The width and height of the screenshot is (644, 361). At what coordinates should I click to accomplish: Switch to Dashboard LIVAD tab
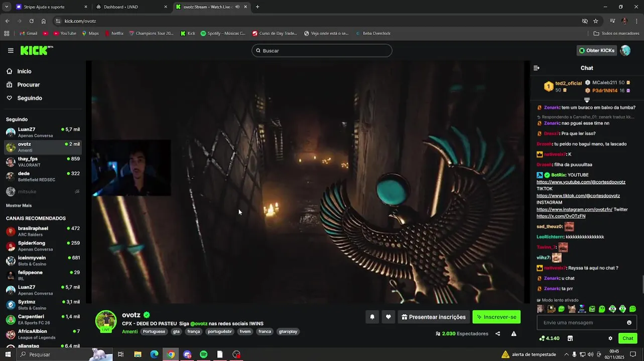click(x=132, y=7)
